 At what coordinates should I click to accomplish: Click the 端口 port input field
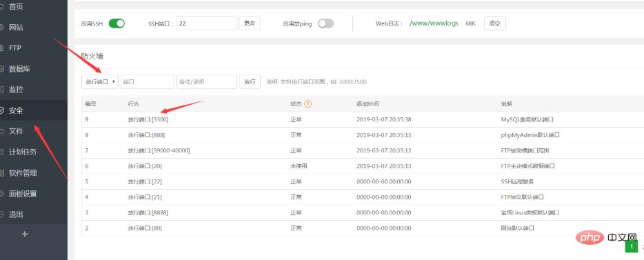[148, 81]
